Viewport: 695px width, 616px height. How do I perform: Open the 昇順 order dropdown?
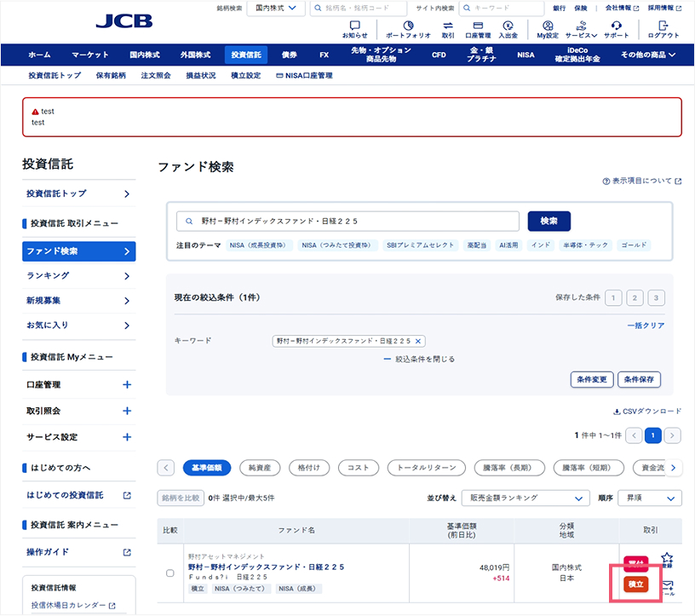click(649, 498)
